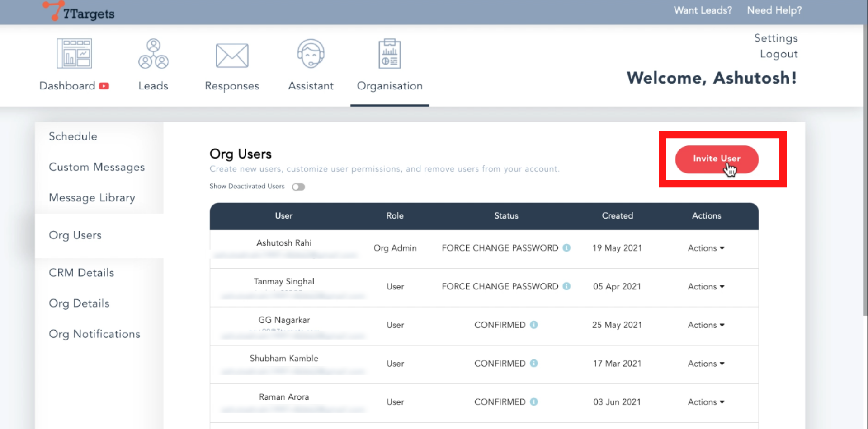The image size is (868, 429).
Task: Open the Leads people icon
Action: tap(153, 54)
